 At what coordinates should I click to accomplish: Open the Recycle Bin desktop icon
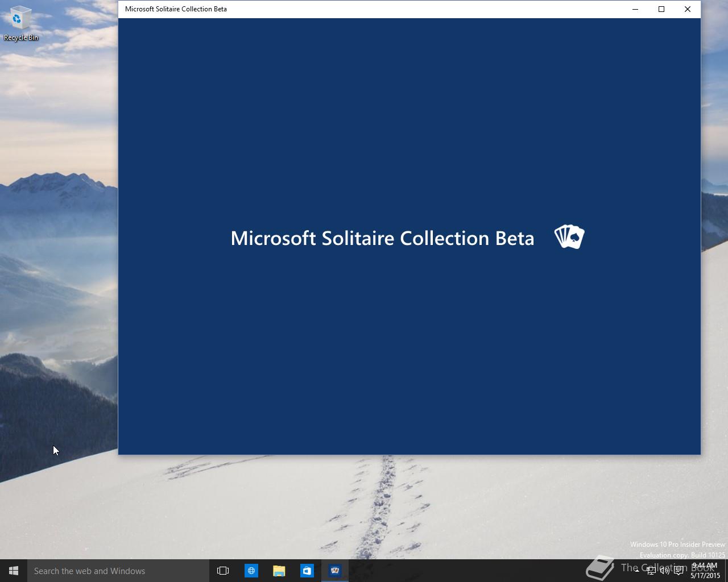coord(20,24)
